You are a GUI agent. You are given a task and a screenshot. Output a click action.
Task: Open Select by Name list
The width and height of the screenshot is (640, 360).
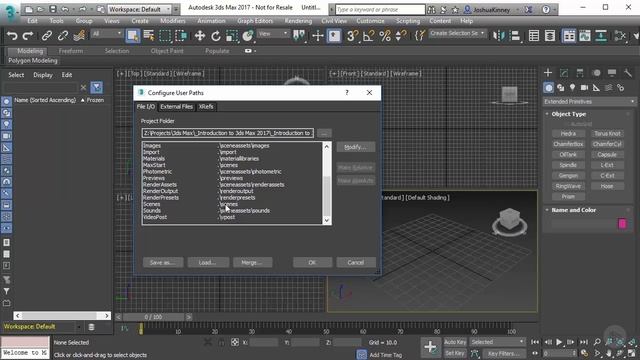tap(149, 36)
